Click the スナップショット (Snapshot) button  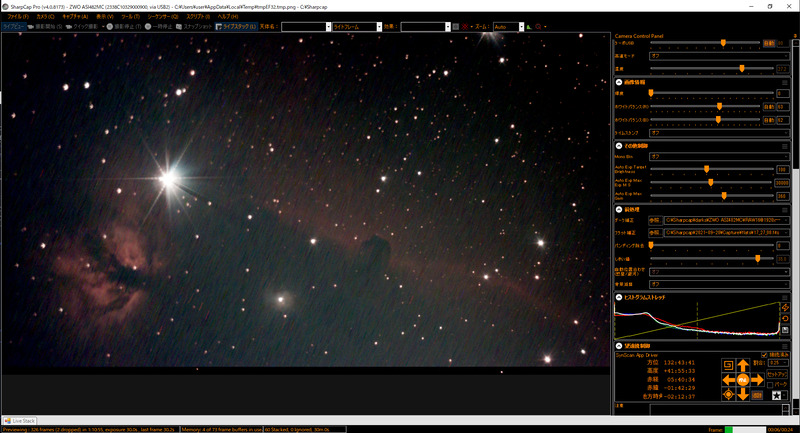point(194,27)
